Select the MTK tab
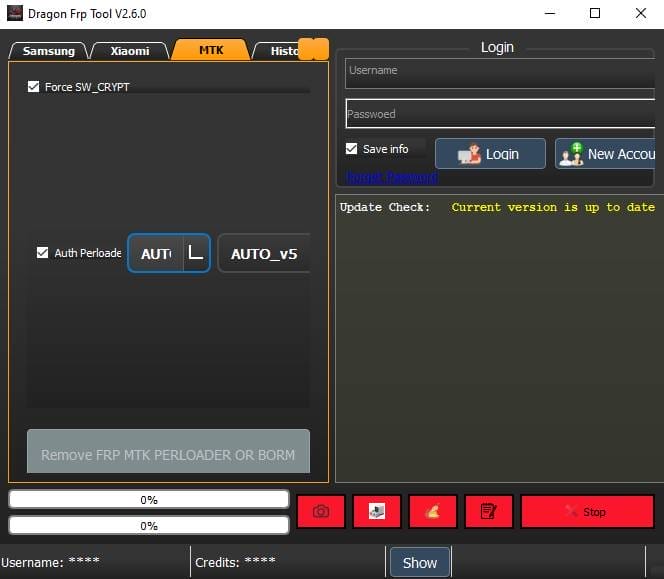The width and height of the screenshot is (664, 579). click(x=211, y=50)
